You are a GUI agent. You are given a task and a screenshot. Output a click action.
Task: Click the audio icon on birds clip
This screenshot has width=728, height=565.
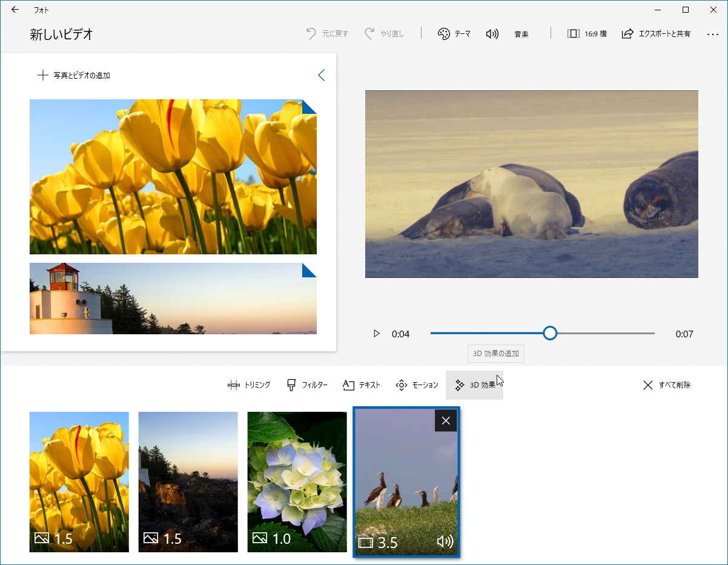[445, 541]
